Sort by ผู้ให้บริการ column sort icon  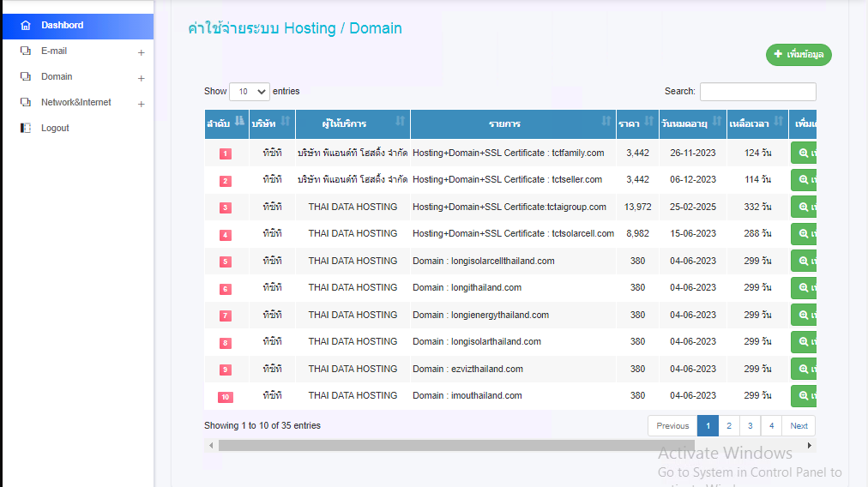(401, 121)
